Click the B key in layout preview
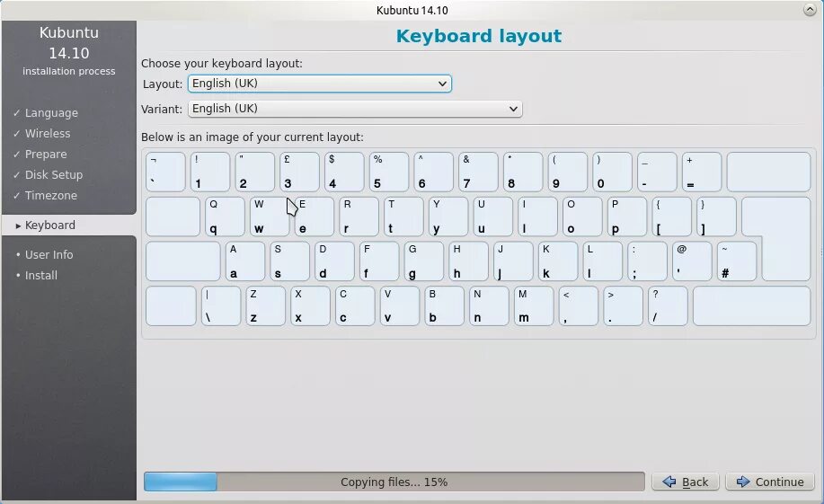This screenshot has width=824, height=504. [445, 305]
